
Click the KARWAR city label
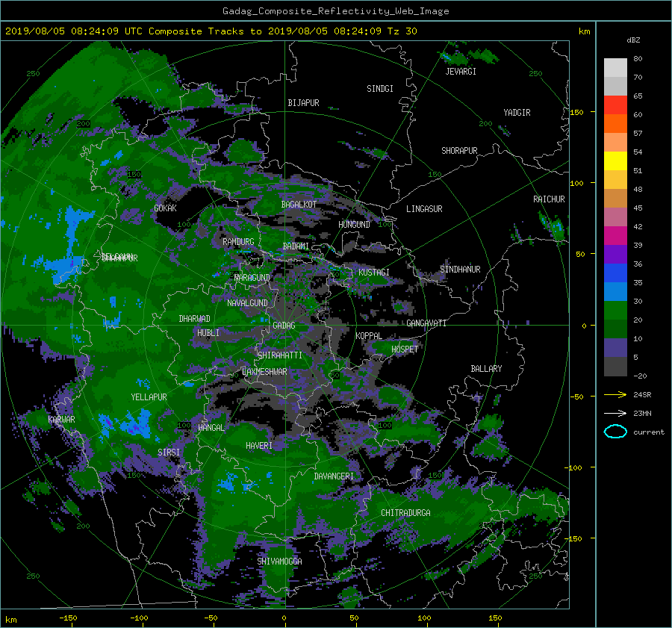[x=61, y=420]
